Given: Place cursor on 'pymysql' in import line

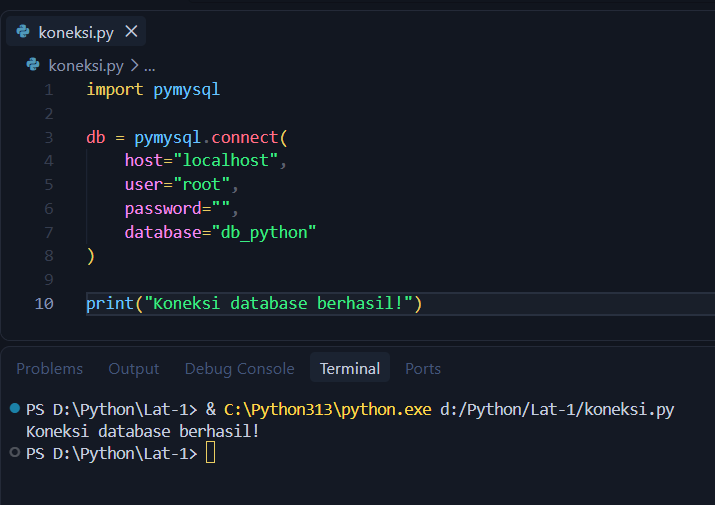Looking at the screenshot, I should pos(187,90).
